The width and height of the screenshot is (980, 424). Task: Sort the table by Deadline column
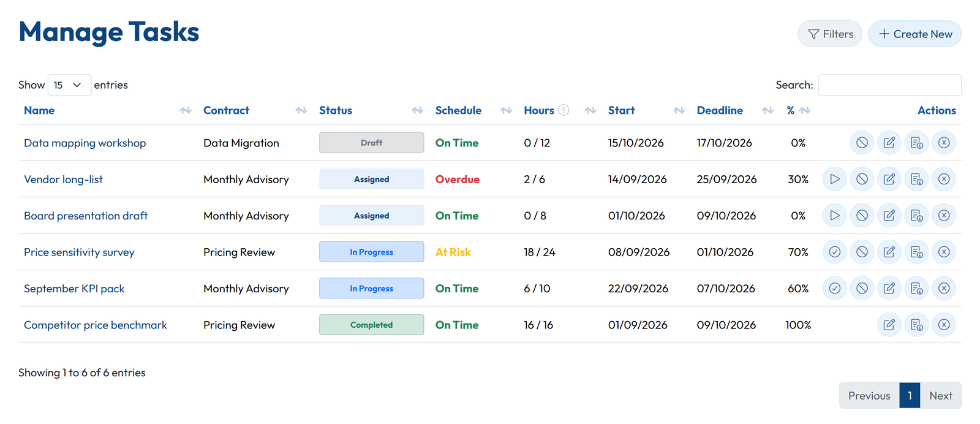click(x=720, y=110)
